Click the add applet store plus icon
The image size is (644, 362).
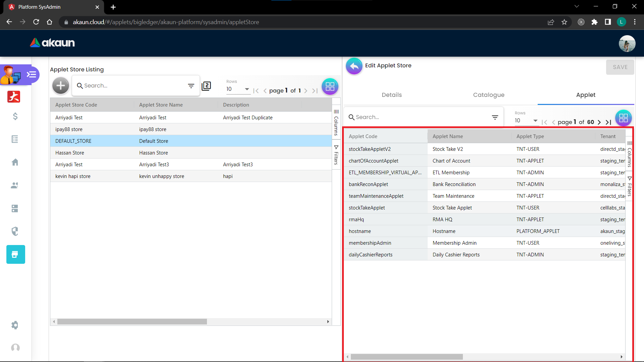[x=61, y=86]
